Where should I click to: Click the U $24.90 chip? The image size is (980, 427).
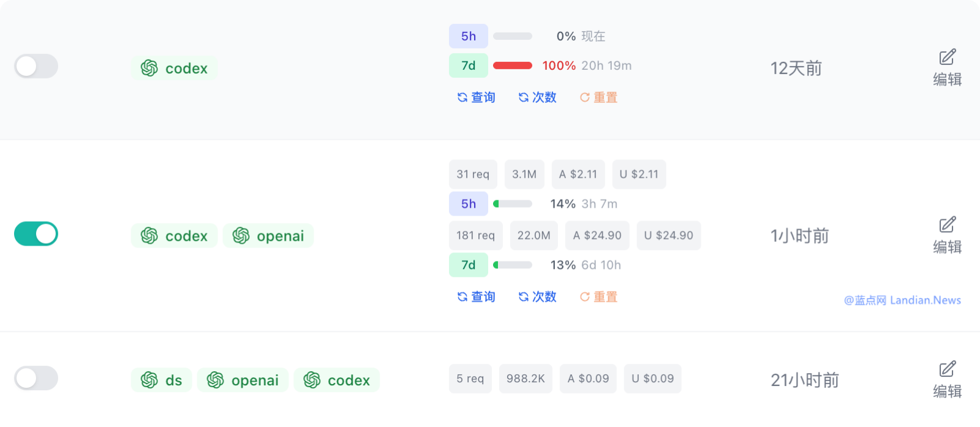coord(669,235)
